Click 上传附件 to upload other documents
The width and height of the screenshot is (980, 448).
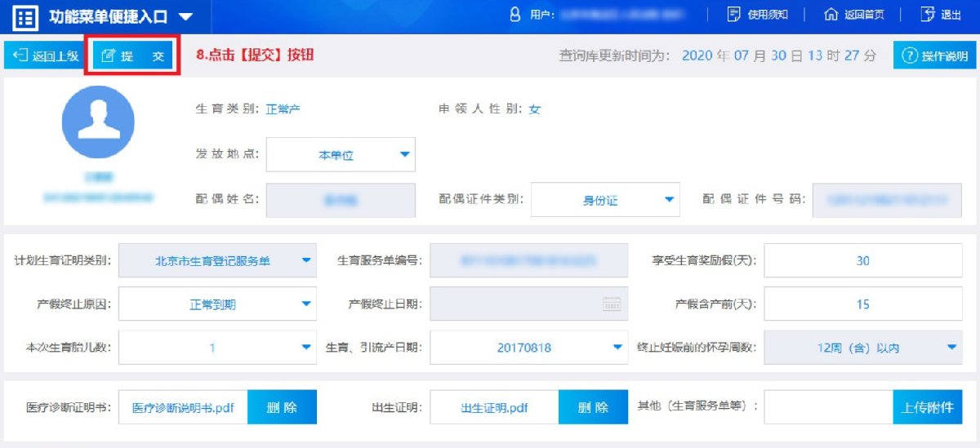[x=927, y=407]
